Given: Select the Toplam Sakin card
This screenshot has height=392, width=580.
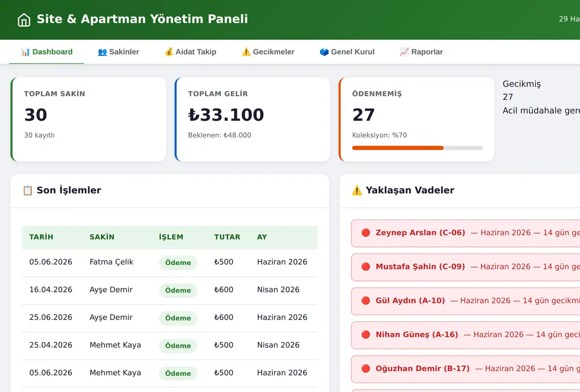Looking at the screenshot, I should pyautogui.click(x=88, y=119).
